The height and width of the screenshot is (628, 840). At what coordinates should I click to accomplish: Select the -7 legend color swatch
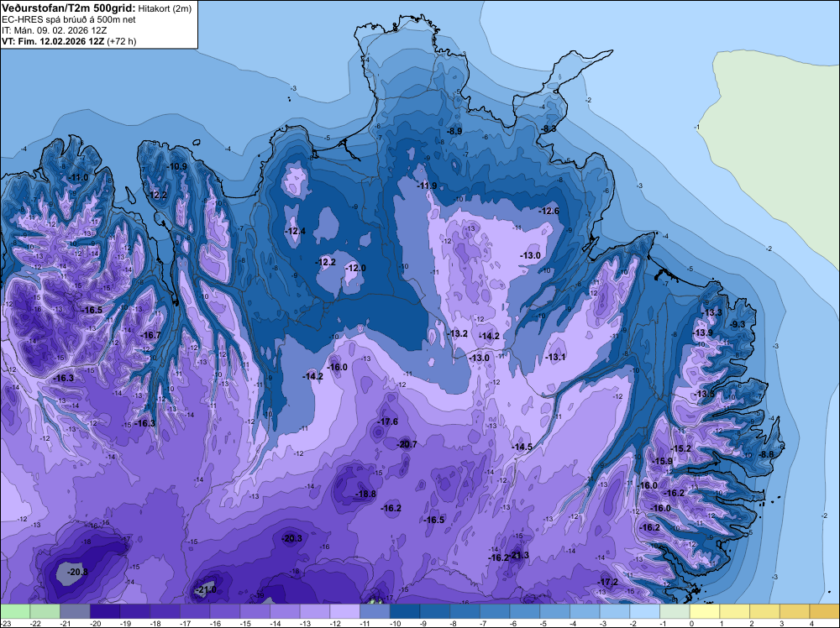coord(495,611)
